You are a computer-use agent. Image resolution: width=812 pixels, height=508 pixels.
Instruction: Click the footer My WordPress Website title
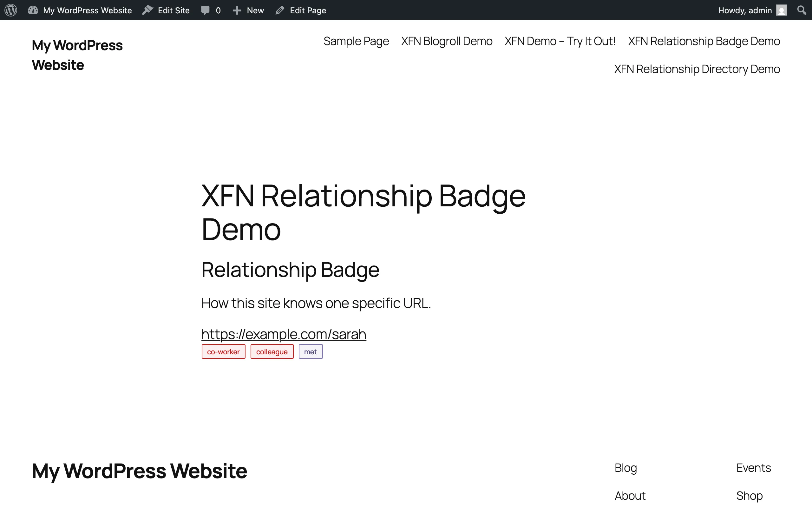[139, 471]
